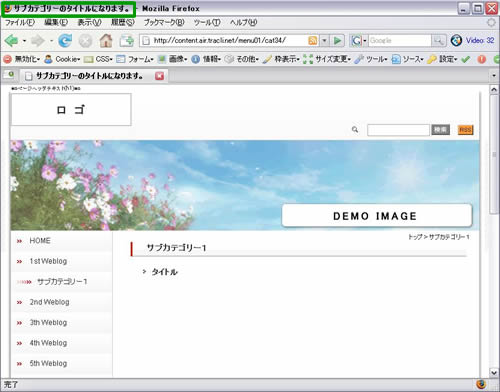Reload the current page

pos(65,41)
